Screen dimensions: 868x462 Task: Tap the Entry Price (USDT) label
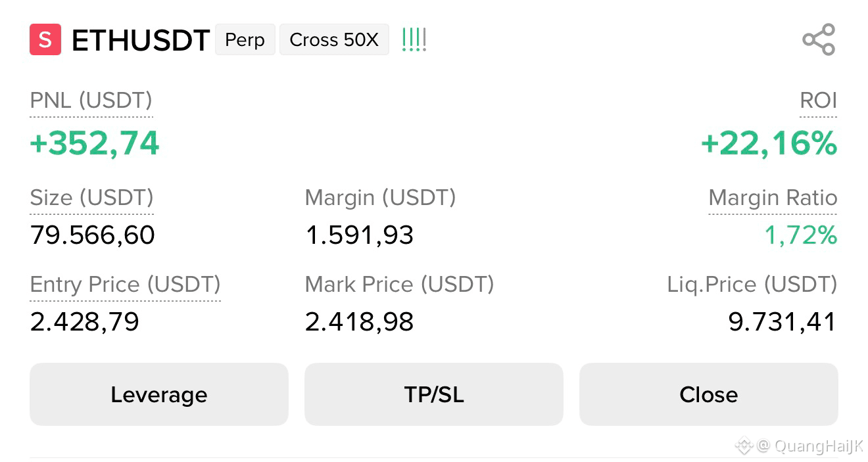click(125, 285)
